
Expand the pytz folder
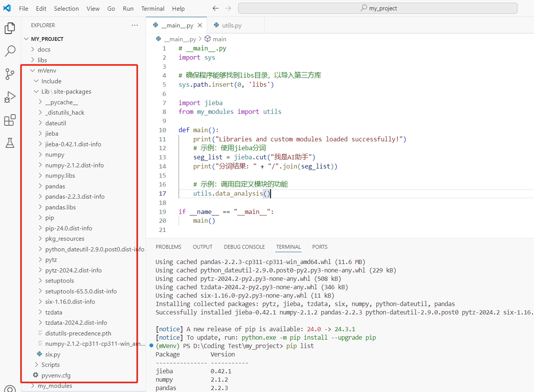pos(83,259)
